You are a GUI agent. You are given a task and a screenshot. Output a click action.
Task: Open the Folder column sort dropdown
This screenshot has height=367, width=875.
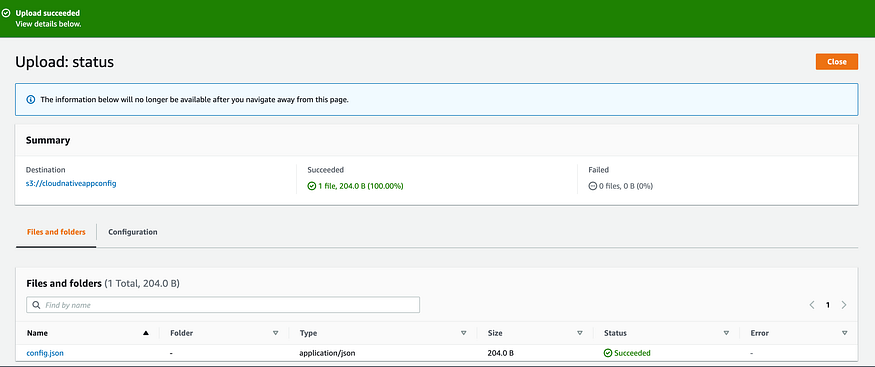[x=275, y=333]
